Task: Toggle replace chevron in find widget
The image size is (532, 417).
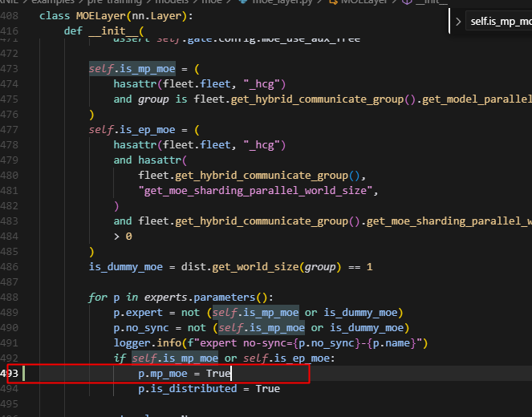Action: 457,22
